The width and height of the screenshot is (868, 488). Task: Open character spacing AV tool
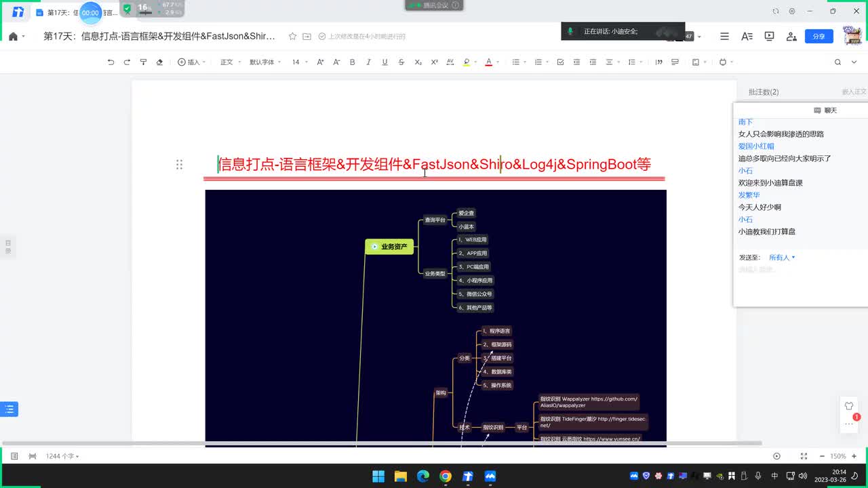click(450, 62)
